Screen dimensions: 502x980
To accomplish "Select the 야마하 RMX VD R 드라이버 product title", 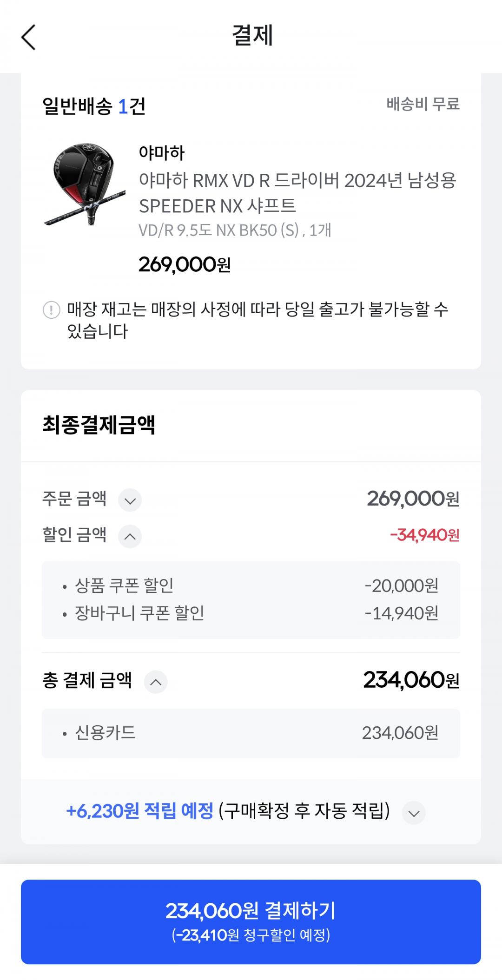I will pos(297,193).
